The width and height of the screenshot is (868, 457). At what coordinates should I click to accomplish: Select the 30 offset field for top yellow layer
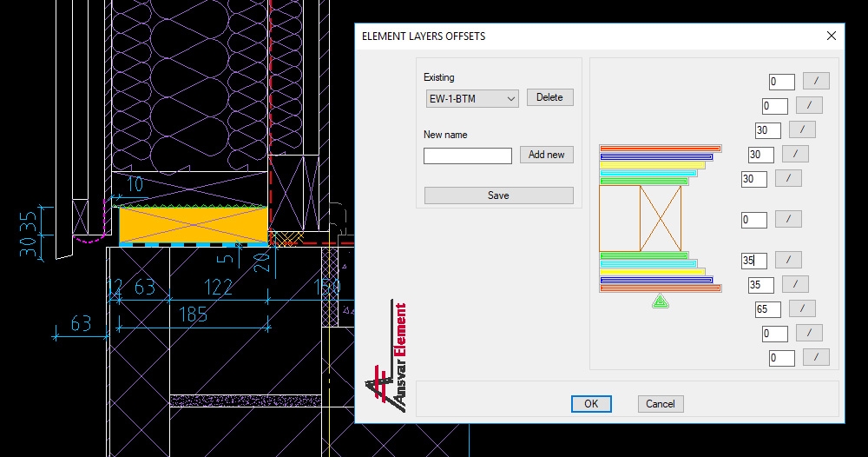click(768, 130)
